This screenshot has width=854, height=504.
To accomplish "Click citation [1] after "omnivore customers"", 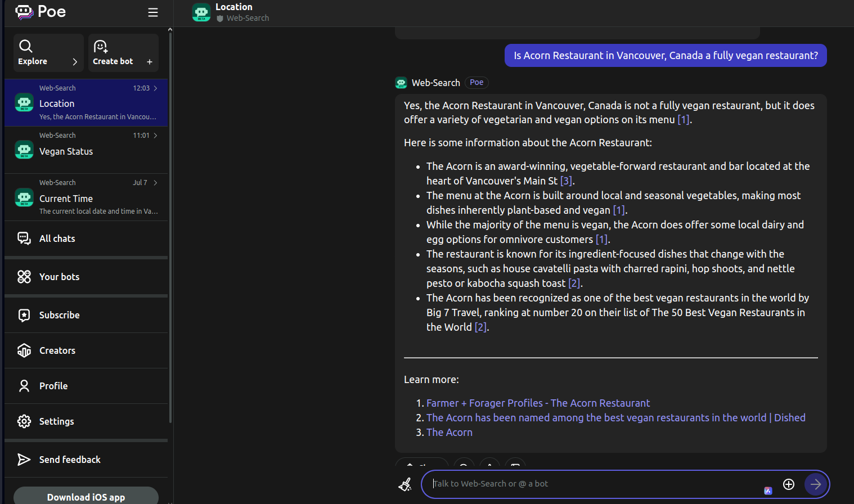I will 601,240.
